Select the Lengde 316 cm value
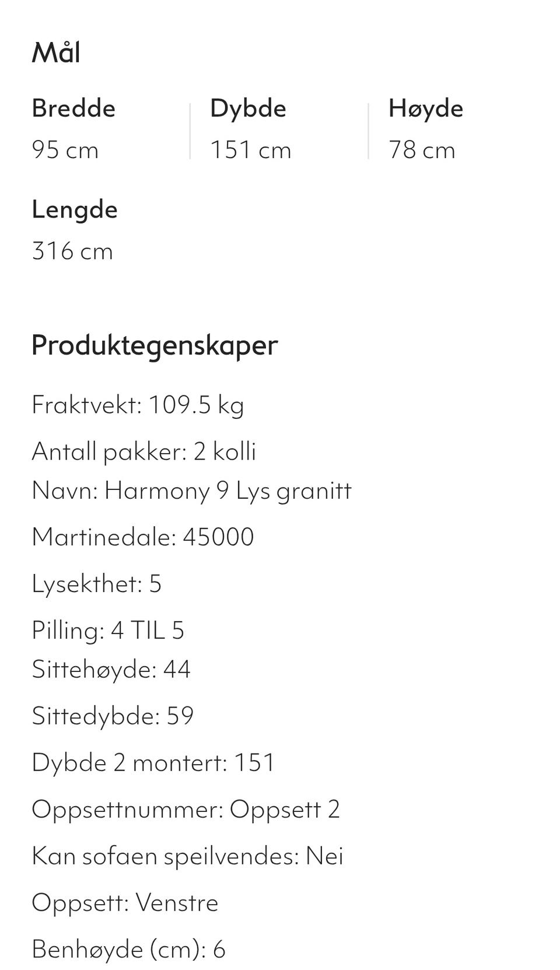This screenshot has height=970, width=560. 72,251
